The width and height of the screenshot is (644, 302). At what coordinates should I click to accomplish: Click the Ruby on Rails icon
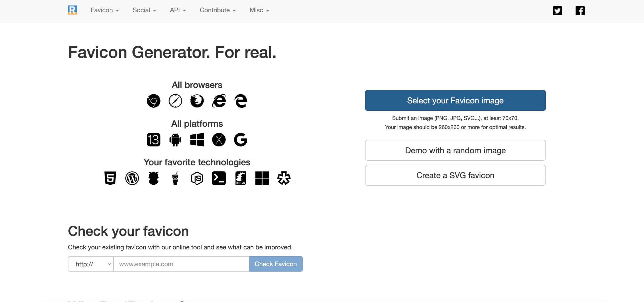(241, 178)
